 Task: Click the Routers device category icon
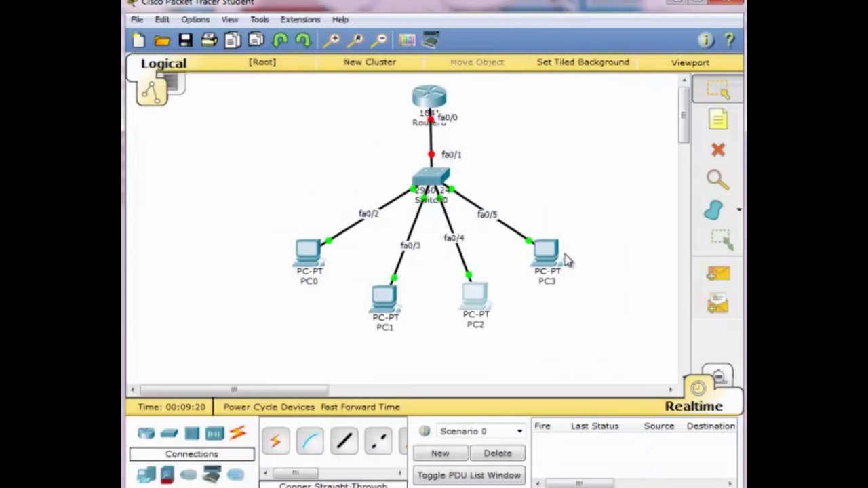tap(146, 433)
